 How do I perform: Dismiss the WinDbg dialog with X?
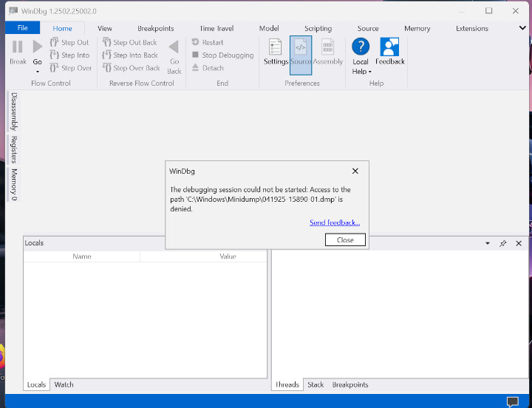[355, 171]
